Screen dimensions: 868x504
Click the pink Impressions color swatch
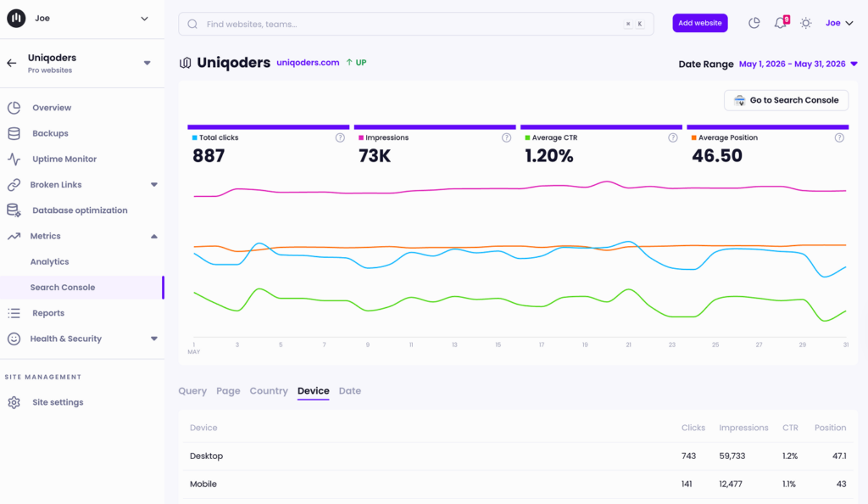[x=361, y=138]
